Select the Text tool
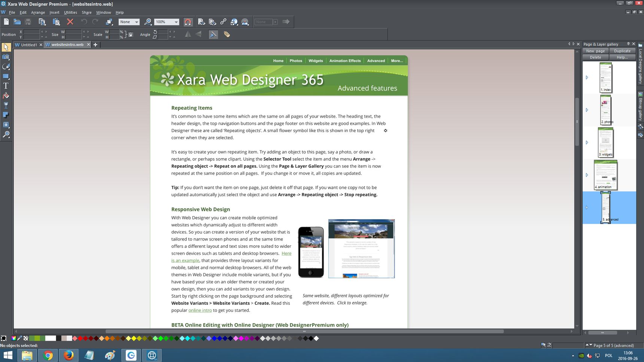 (6, 86)
